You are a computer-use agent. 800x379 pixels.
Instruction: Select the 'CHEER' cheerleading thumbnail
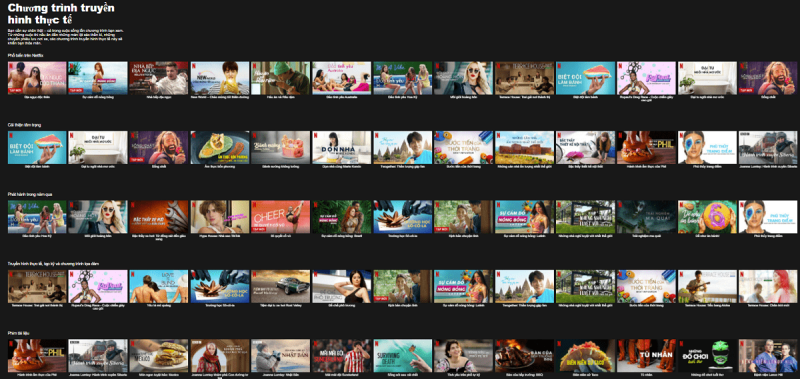coord(281,217)
